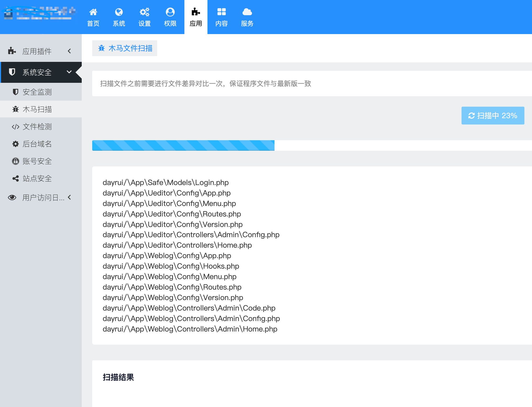Click the 扫描结果 heading

[x=118, y=377]
